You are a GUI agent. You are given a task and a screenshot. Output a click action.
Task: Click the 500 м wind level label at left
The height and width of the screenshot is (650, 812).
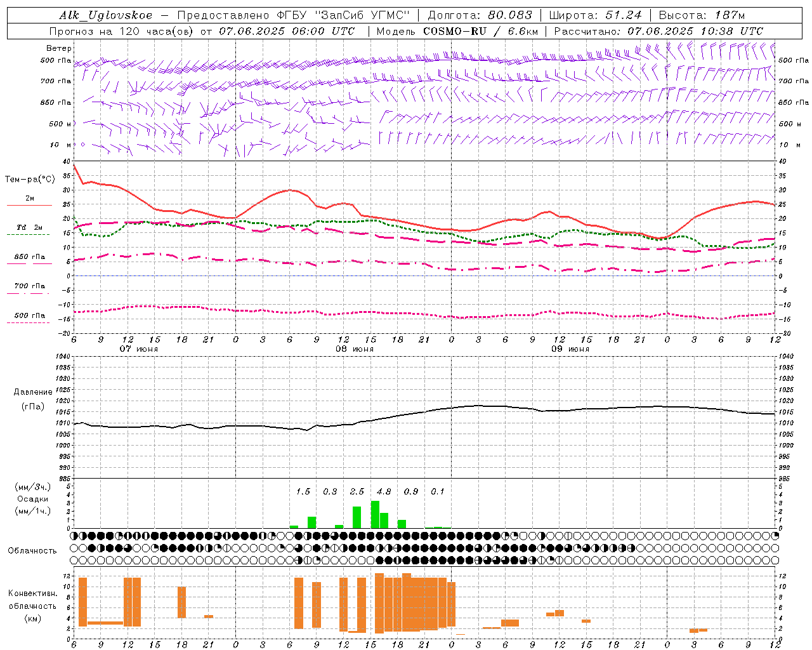coord(60,124)
